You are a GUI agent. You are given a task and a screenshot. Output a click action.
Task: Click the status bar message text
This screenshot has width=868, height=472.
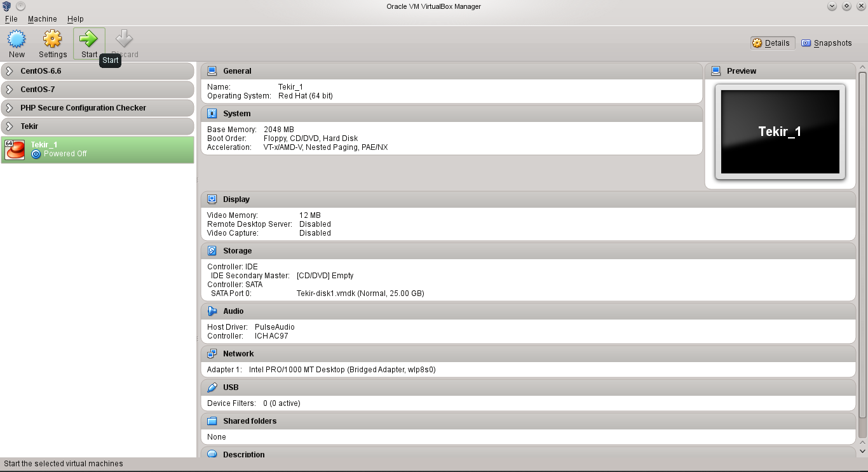[64, 464]
